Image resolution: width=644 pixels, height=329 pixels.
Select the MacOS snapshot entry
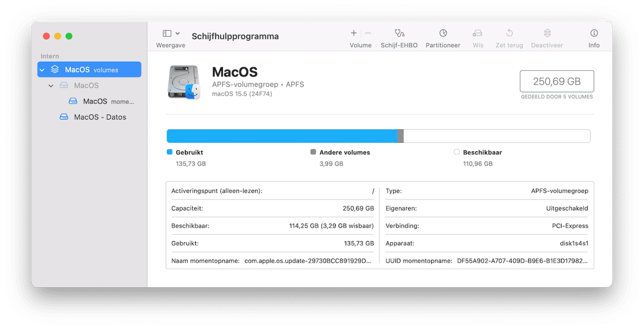tap(108, 102)
